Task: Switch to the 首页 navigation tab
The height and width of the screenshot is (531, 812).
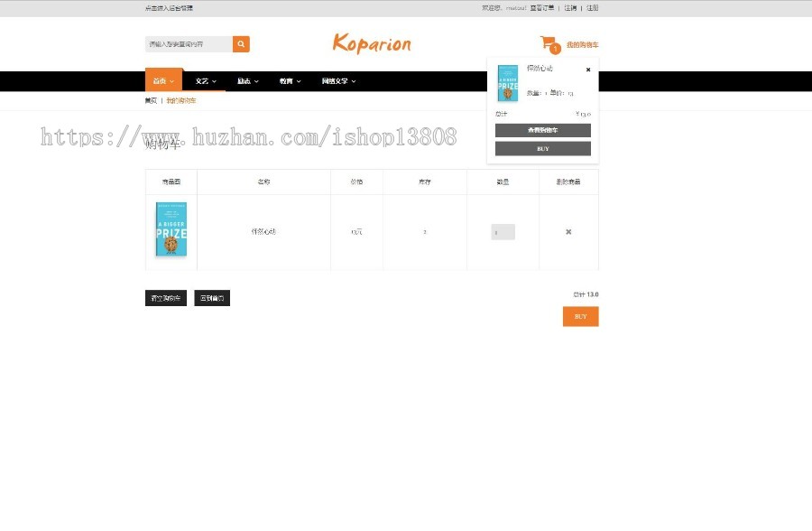Action: click(x=162, y=80)
